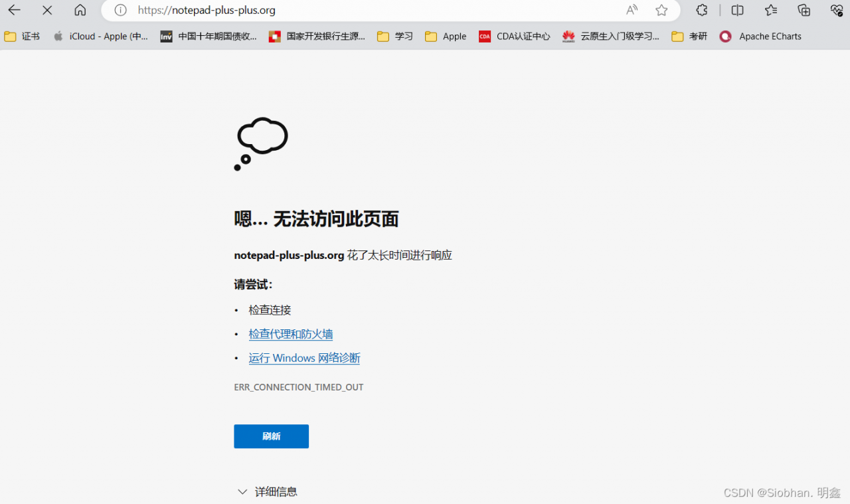Open the 学习 bookmarks folder

[x=395, y=37]
